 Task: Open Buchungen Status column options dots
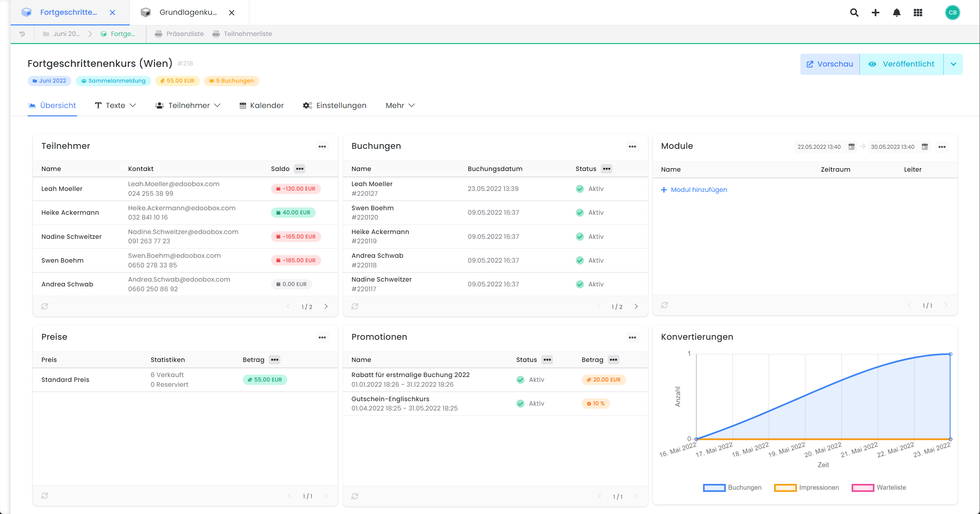coord(606,169)
